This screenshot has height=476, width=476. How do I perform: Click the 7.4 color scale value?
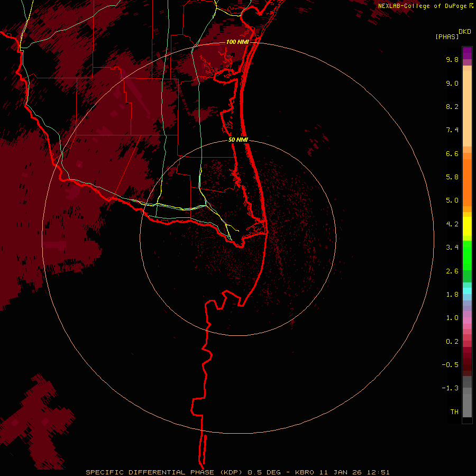(x=452, y=130)
